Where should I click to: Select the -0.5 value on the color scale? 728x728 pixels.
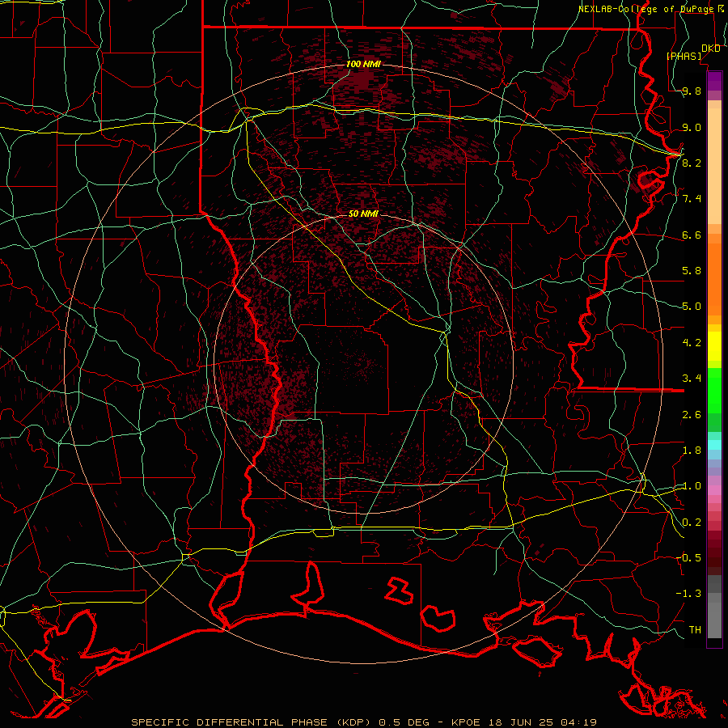tap(688, 557)
